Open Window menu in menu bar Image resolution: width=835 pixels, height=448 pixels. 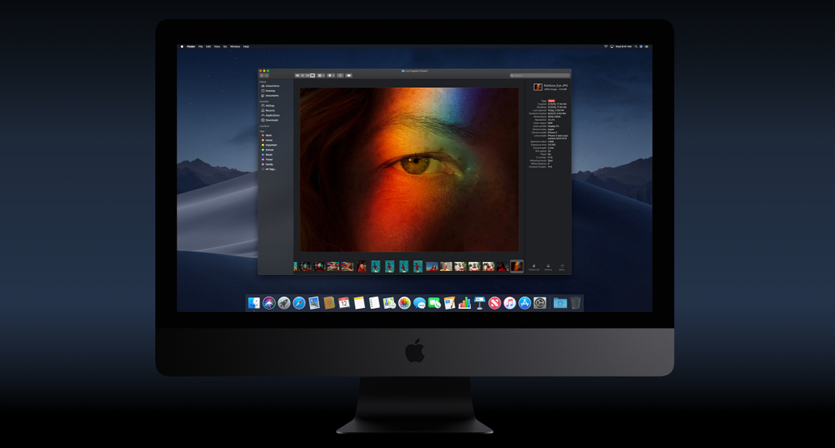(235, 46)
